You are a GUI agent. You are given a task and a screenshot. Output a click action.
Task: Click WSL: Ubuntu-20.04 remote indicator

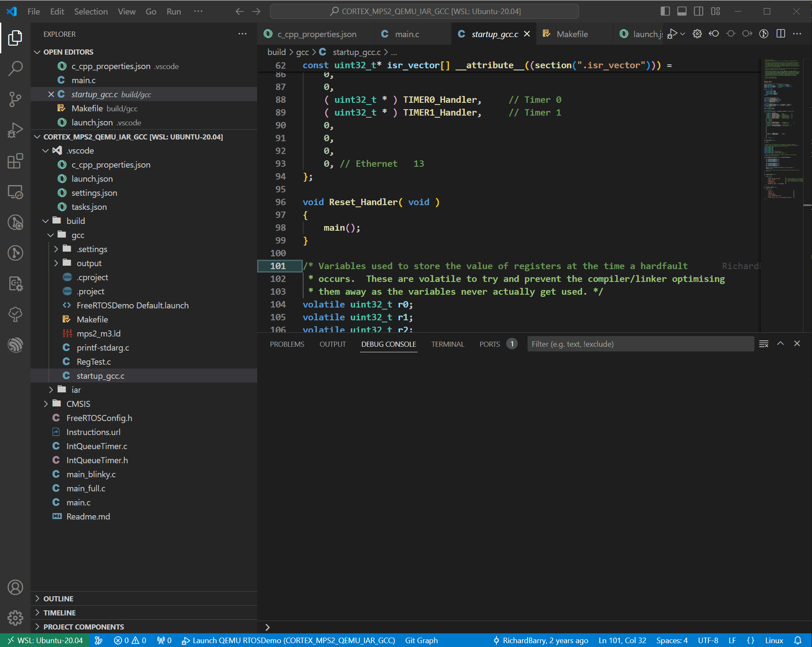tap(45, 640)
